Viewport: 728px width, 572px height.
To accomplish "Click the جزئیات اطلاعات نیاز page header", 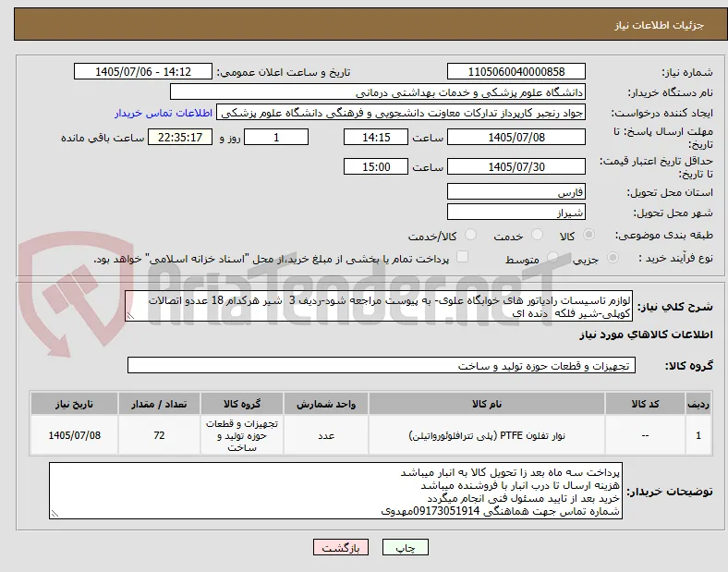I will point(659,25).
